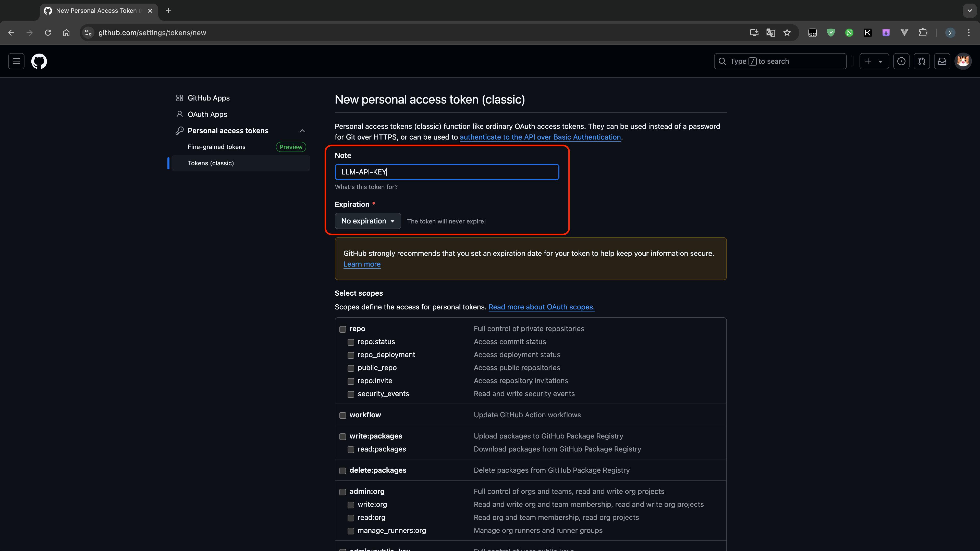Click the Note input field
Screen dimensions: 980x551
coord(447,172)
